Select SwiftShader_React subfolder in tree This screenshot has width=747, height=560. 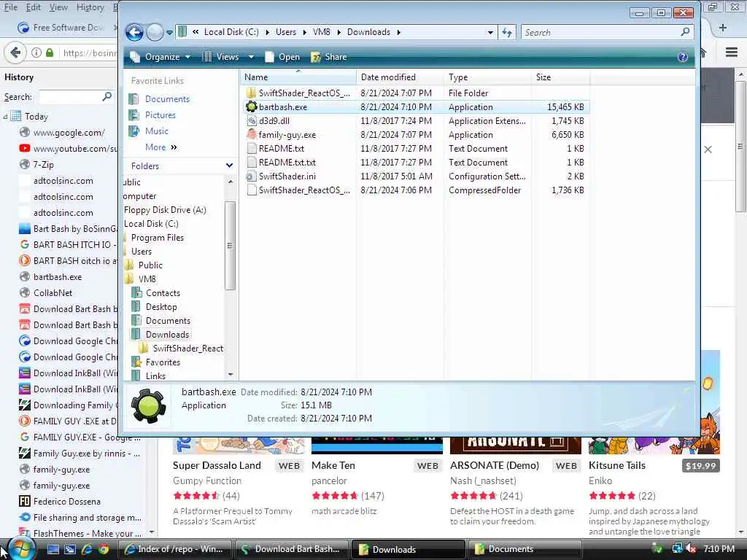point(187,349)
